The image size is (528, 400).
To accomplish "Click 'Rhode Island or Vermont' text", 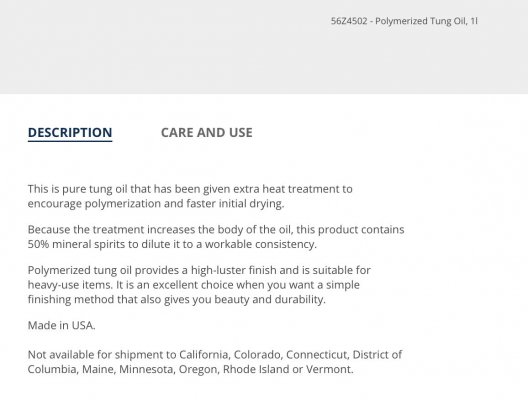I will [x=288, y=369].
